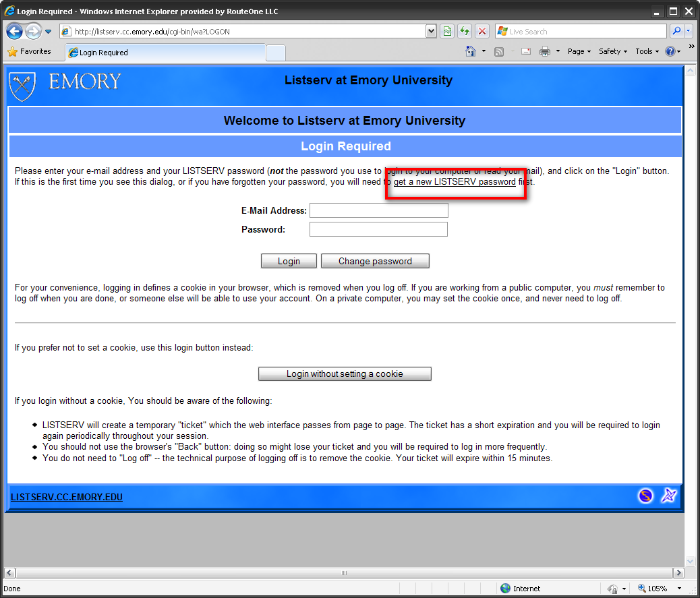Click the Change password button
The image size is (700, 598).
(375, 261)
